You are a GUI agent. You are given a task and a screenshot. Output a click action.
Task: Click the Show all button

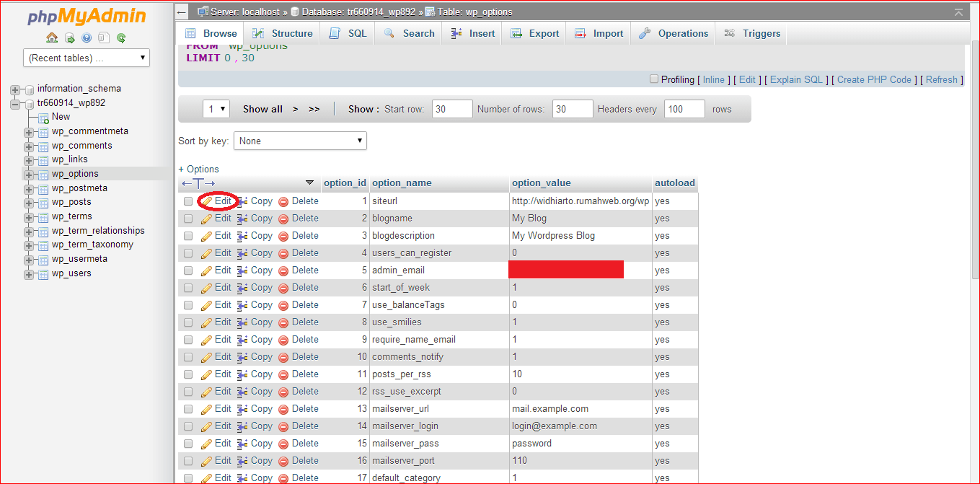pyautogui.click(x=262, y=109)
